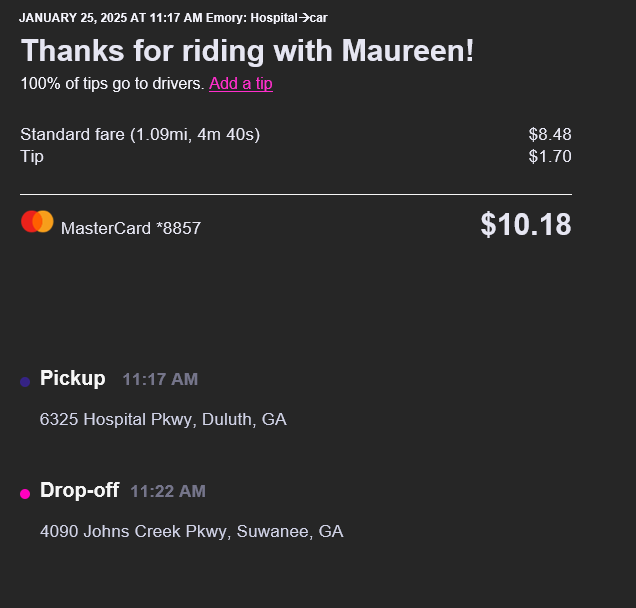Click the 11:17 AM pickup time
Screen dimensions: 636x608
(x=160, y=380)
